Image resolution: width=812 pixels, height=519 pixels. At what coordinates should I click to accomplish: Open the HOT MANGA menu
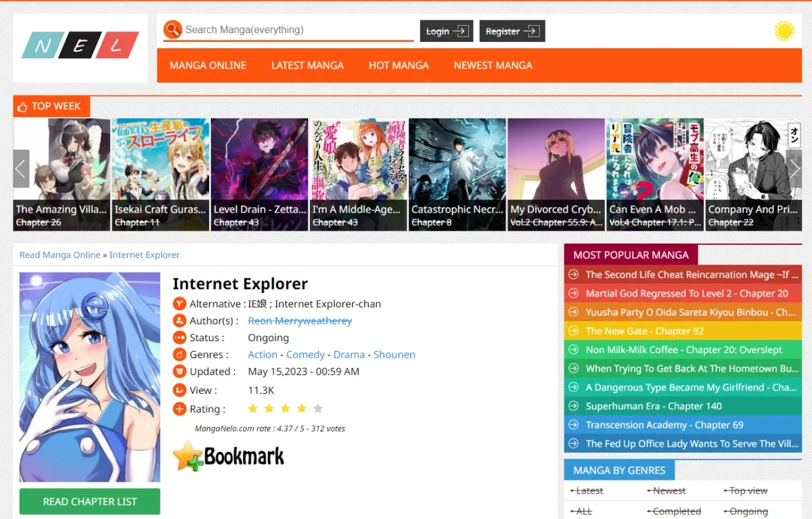click(x=399, y=66)
